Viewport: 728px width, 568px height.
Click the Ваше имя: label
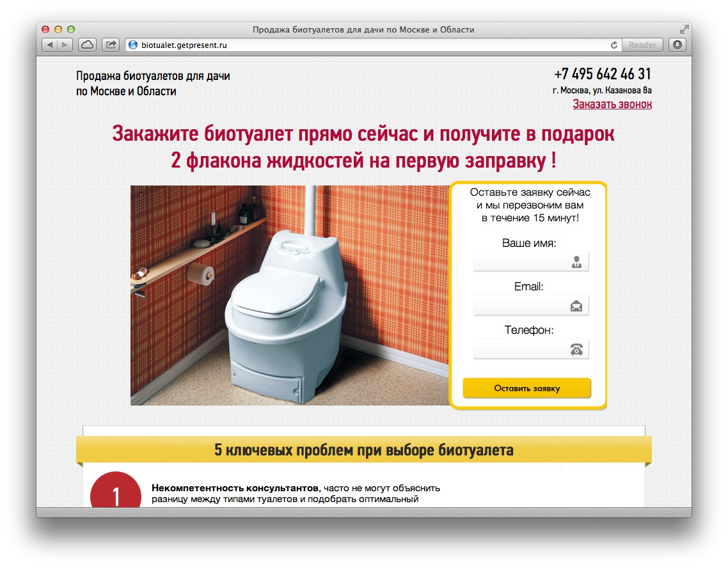[529, 243]
